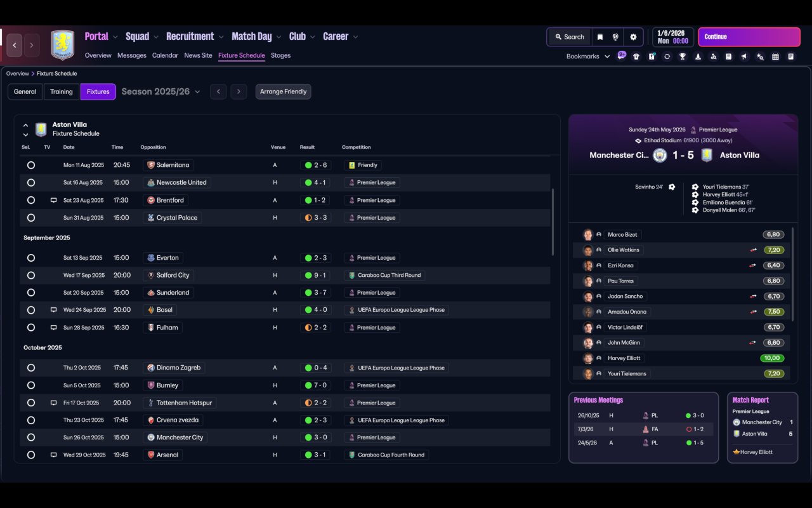Click the shirt kit bookmark icon
The image size is (812, 508).
click(x=636, y=57)
